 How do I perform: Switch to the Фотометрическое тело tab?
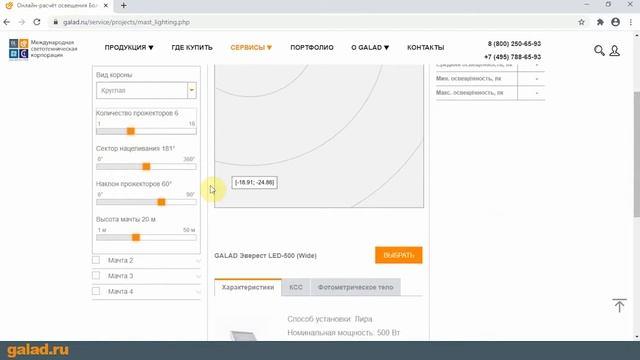point(356,287)
